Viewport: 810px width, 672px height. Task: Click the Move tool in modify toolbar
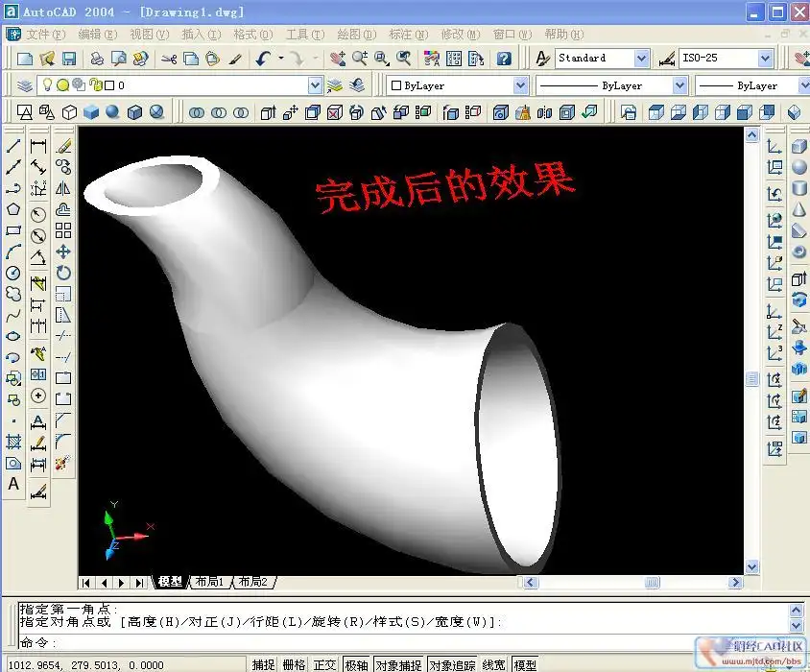point(63,252)
